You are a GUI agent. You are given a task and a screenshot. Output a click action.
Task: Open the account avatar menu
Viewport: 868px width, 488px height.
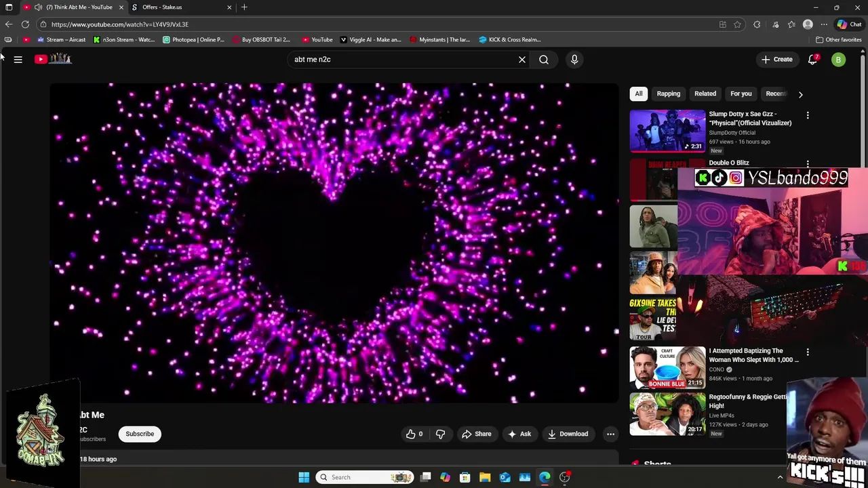[x=838, y=60]
